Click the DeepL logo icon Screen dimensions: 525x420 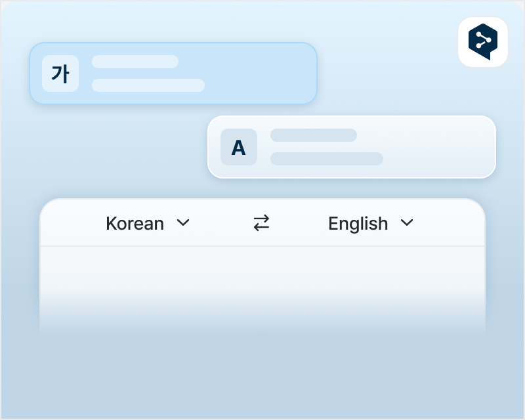click(x=484, y=41)
